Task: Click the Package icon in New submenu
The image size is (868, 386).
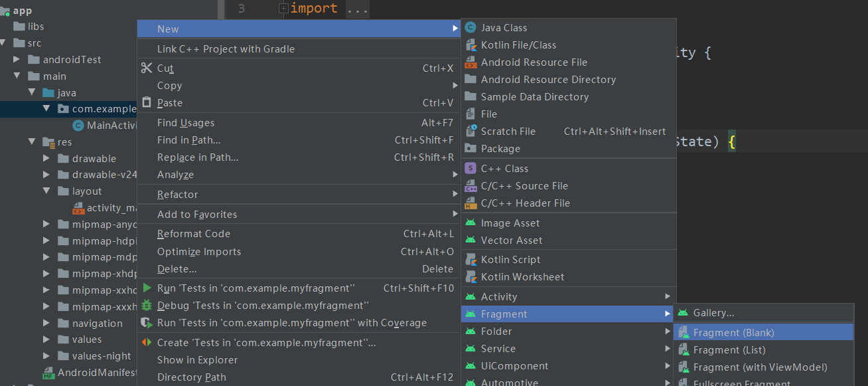Action: click(470, 149)
